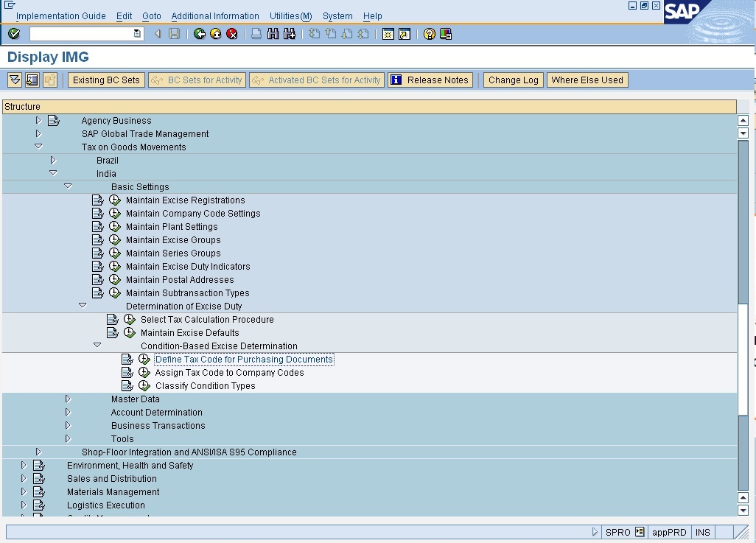Execute Maintain Plant Settings clock icon

click(115, 226)
